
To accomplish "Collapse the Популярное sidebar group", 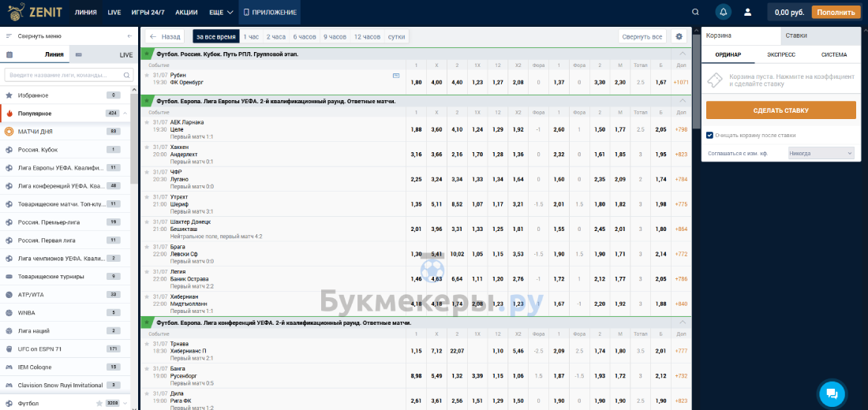I will pos(125,114).
